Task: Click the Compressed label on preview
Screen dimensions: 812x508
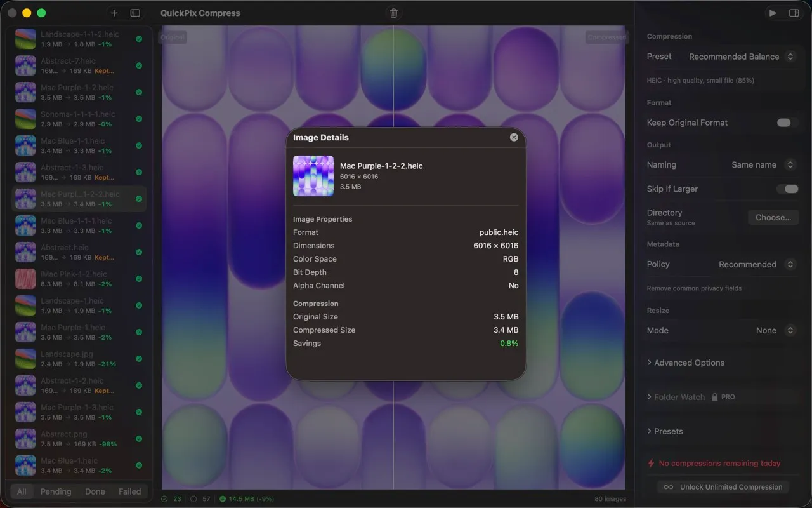Action: point(606,37)
